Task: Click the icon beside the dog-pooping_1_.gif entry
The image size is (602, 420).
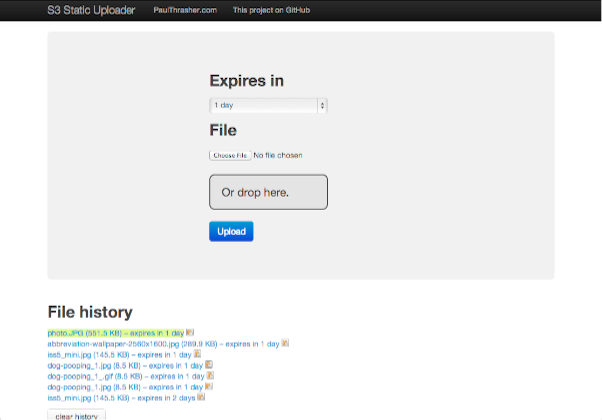Action: click(x=208, y=375)
